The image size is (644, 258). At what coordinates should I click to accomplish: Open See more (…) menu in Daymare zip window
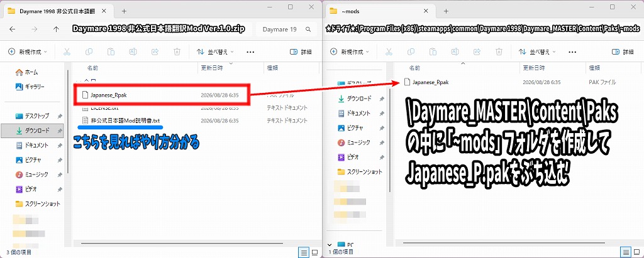click(250, 52)
